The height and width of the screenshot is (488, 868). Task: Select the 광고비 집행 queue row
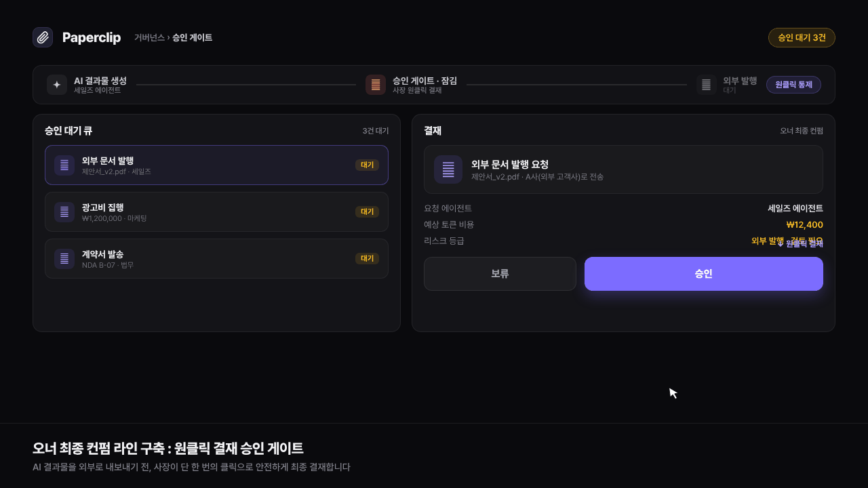point(216,212)
